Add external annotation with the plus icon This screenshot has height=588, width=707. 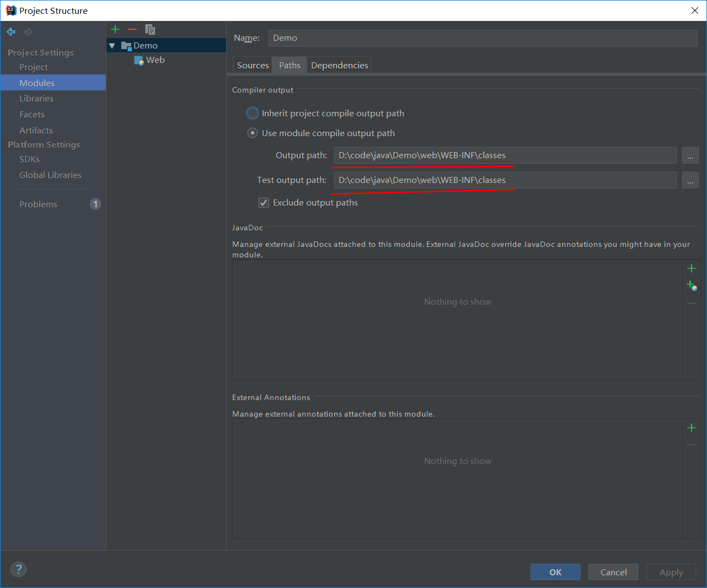[x=692, y=428]
